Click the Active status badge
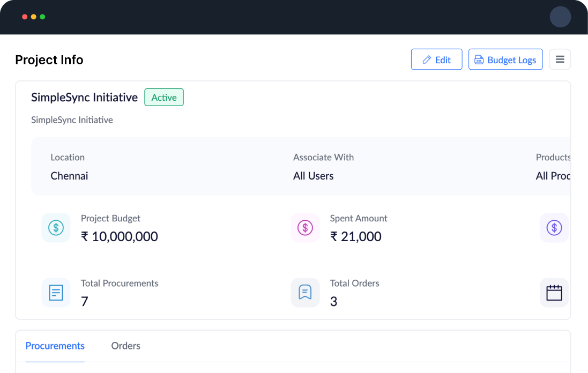Image resolution: width=588 pixels, height=373 pixels. (x=163, y=97)
